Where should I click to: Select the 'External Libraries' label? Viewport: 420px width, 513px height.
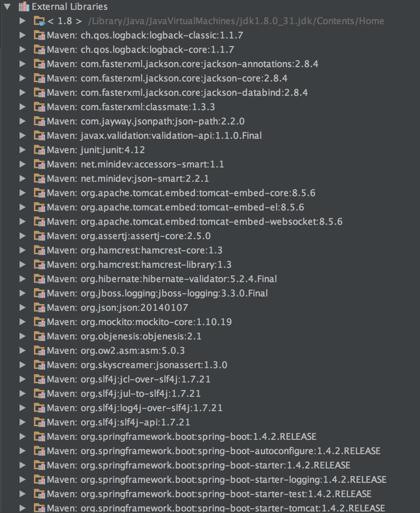[70, 7]
